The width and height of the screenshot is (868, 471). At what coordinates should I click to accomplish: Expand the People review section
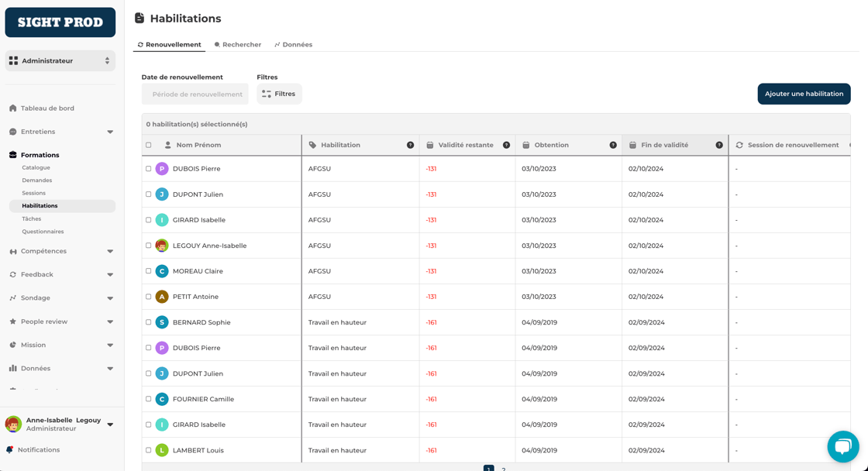110,321
